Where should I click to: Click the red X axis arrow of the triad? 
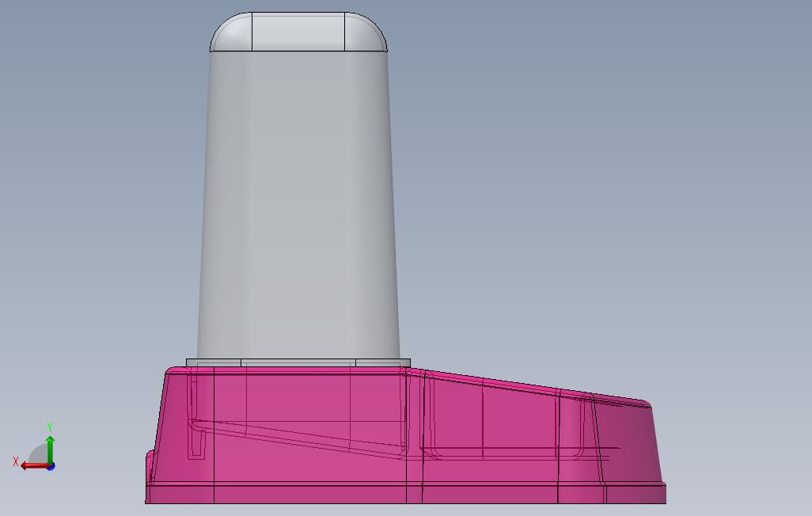33,466
